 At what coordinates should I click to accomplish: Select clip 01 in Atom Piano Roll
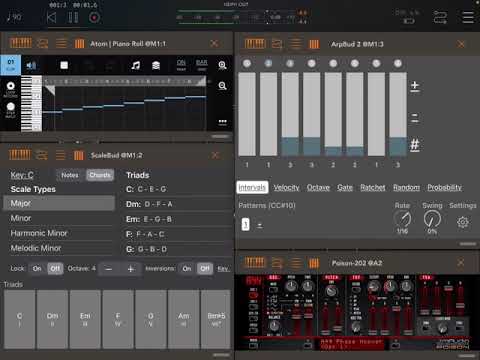11,65
